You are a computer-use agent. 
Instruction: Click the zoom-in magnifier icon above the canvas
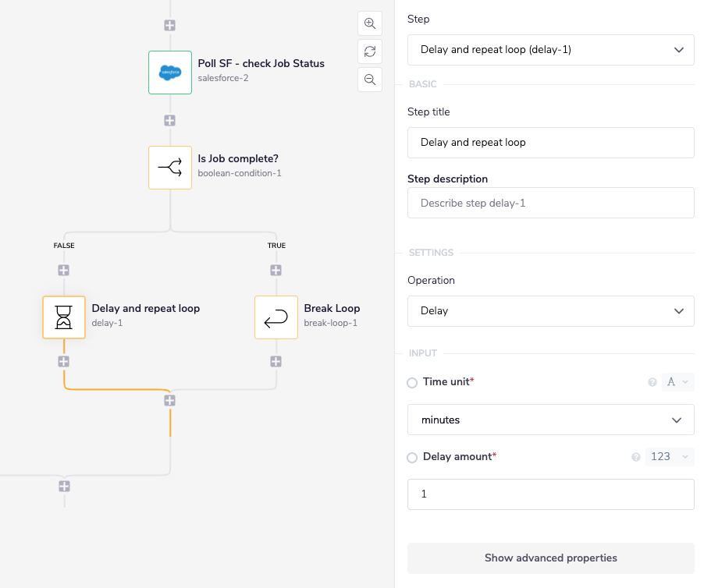coord(369,23)
